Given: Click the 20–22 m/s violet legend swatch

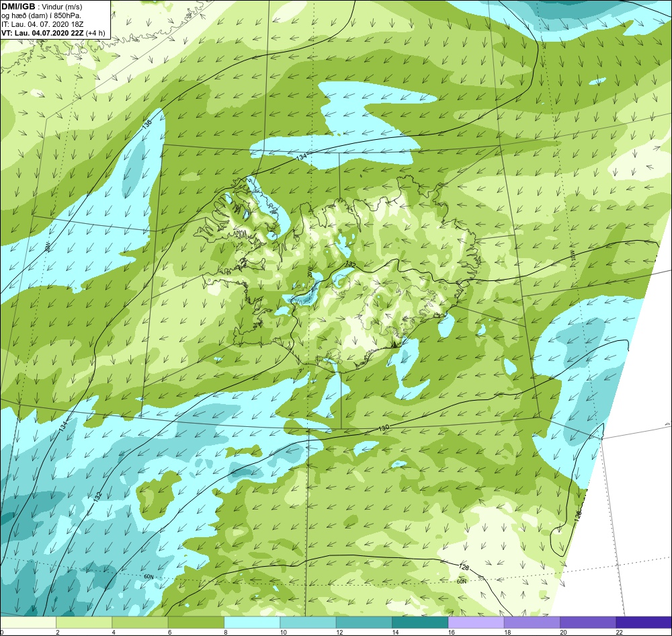Looking at the screenshot, I should (x=587, y=623).
